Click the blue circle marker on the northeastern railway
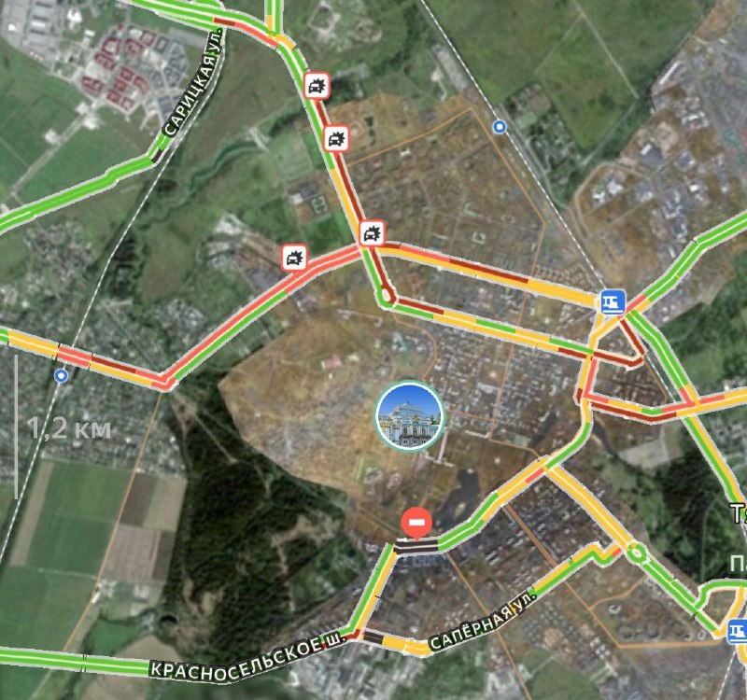This screenshot has height=700, width=747. click(x=500, y=127)
